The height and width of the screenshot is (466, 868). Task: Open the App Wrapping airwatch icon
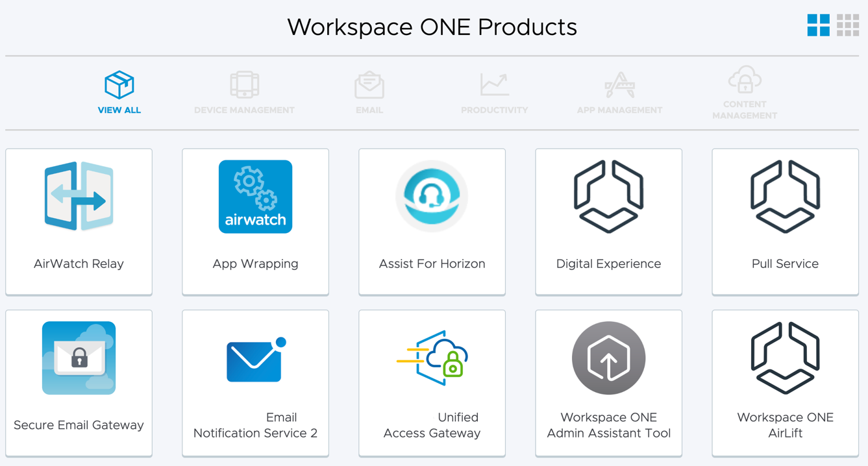pos(255,197)
